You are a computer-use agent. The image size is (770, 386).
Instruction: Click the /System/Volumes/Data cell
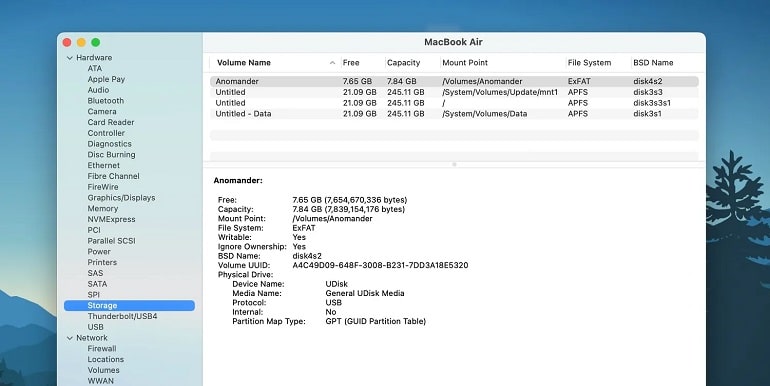pos(485,114)
